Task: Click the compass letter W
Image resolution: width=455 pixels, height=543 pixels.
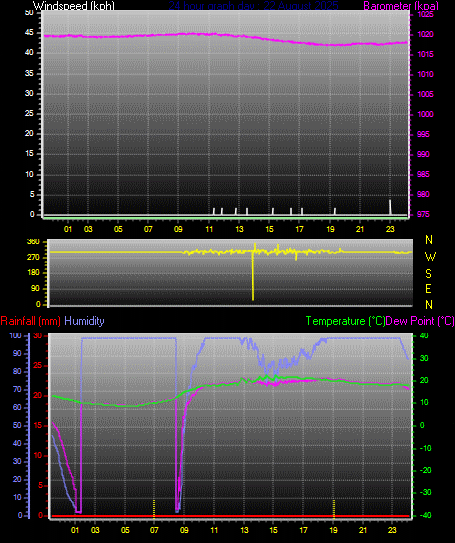Action: 430,257
